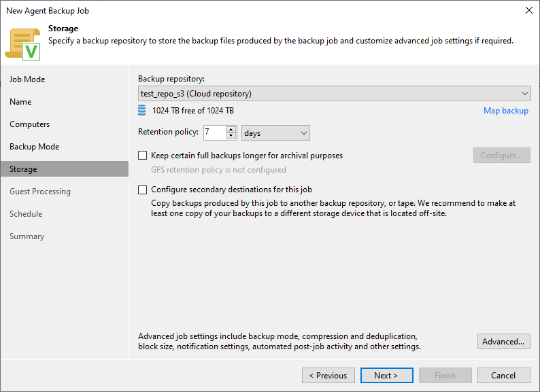This screenshot has width=540, height=392.
Task: Select the Backup Mode step
Action: (x=34, y=147)
